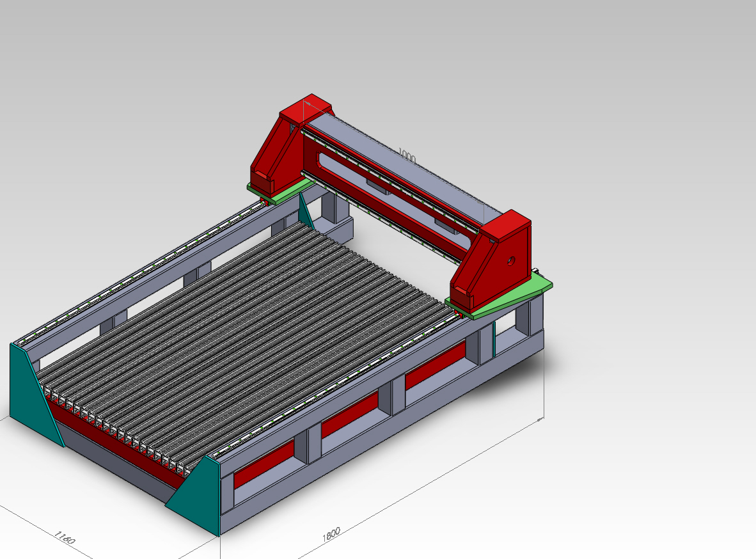
Task: Click the 1800 dimension label
Action: pos(331,534)
